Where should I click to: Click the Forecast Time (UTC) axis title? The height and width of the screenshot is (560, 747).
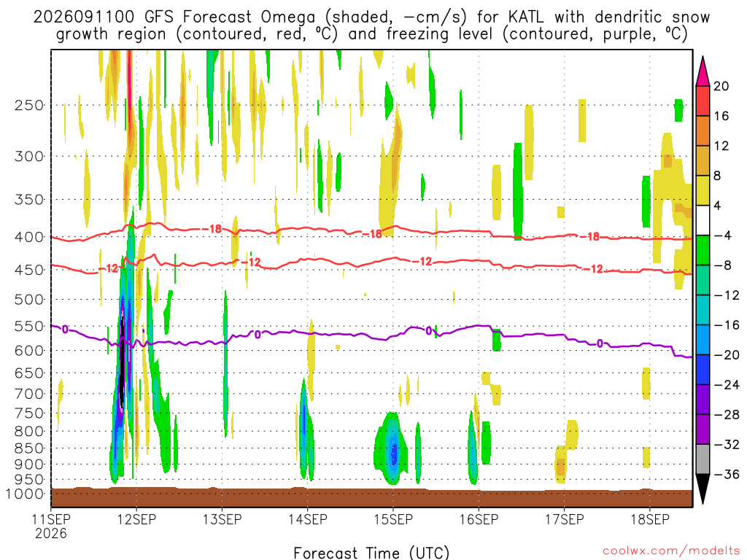pyautogui.click(x=371, y=553)
